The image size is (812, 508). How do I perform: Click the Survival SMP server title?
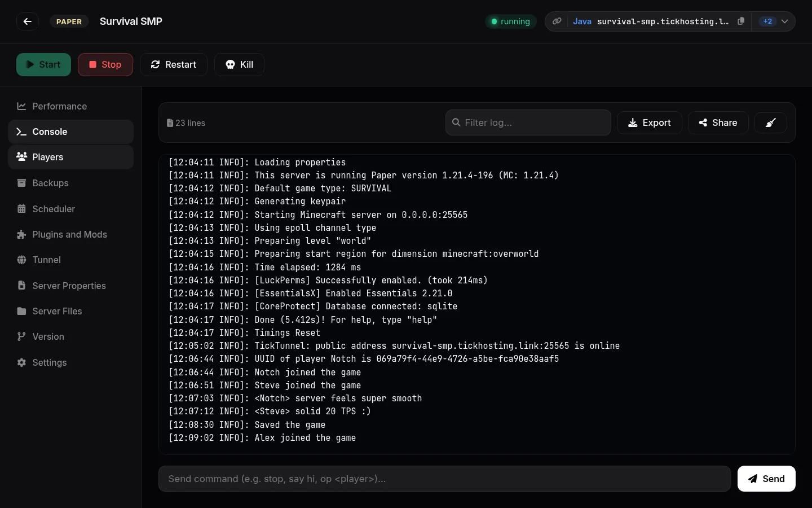tap(131, 21)
